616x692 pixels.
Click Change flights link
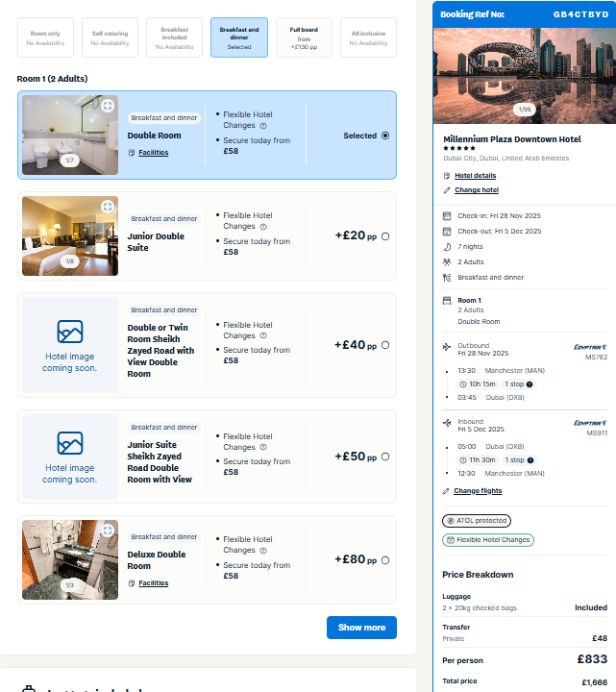click(x=478, y=491)
